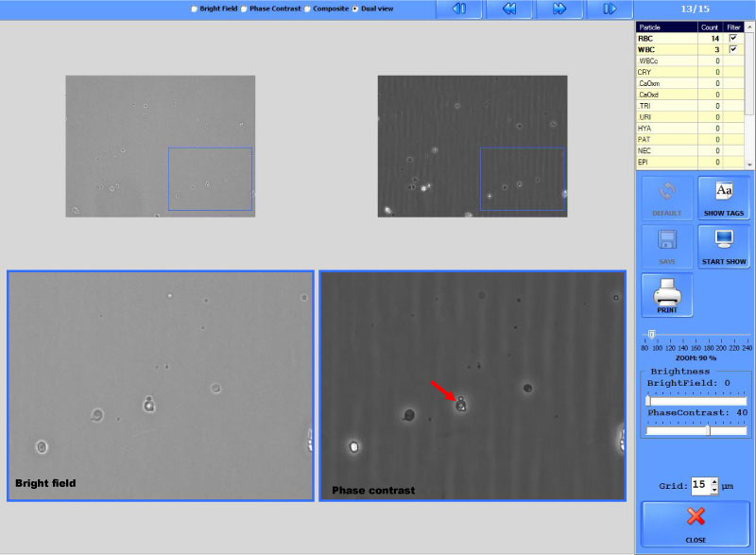Screen dimensions: 756x555
Task: Advance to the next image frame
Action: click(x=559, y=9)
